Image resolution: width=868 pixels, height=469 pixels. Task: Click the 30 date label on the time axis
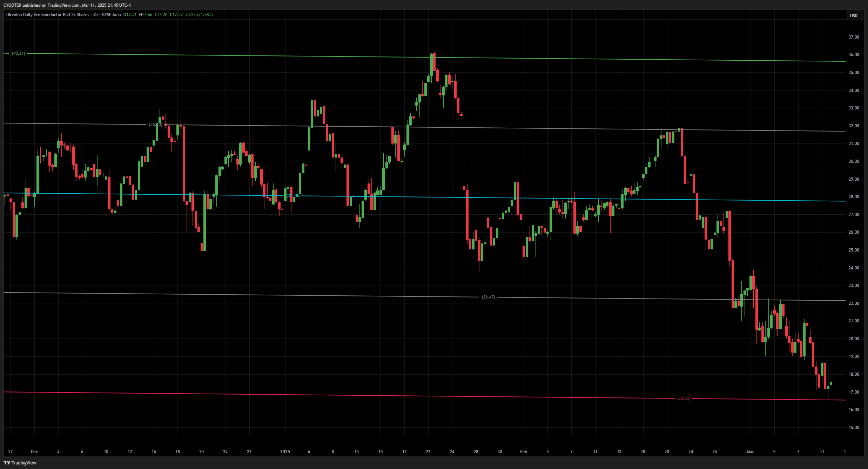pyautogui.click(x=500, y=452)
